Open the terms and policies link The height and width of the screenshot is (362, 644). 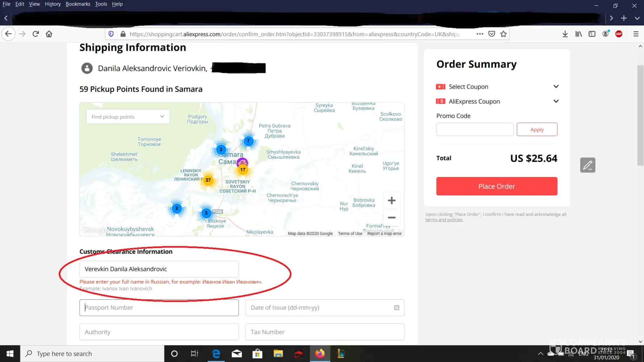pos(444,220)
